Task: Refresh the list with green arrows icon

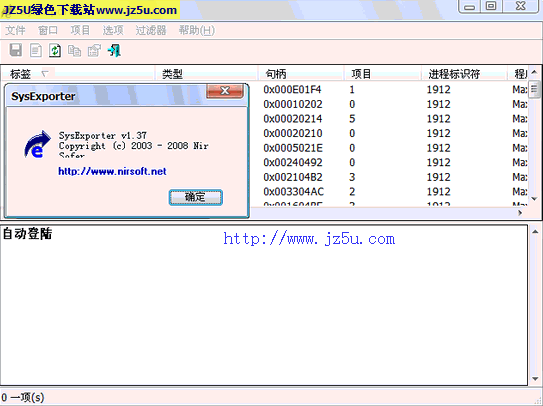Action: pyautogui.click(x=55, y=51)
